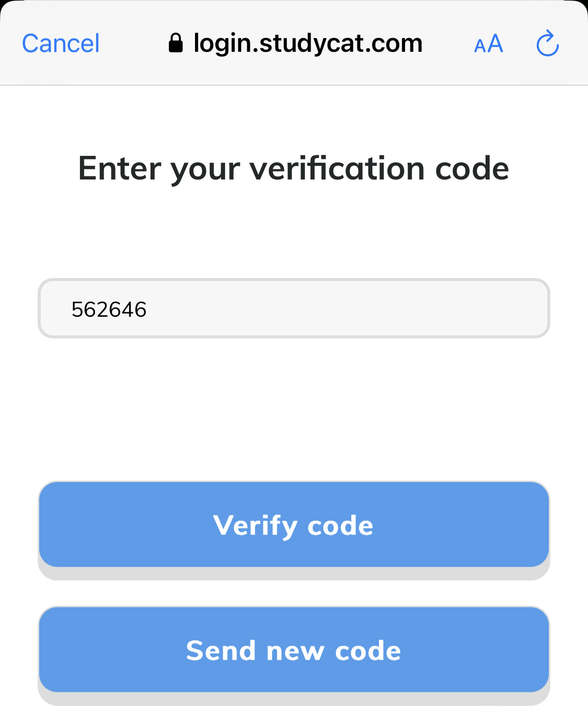Focus the verification code input field
Image resolution: width=588 pixels, height=722 pixels.
click(x=294, y=308)
